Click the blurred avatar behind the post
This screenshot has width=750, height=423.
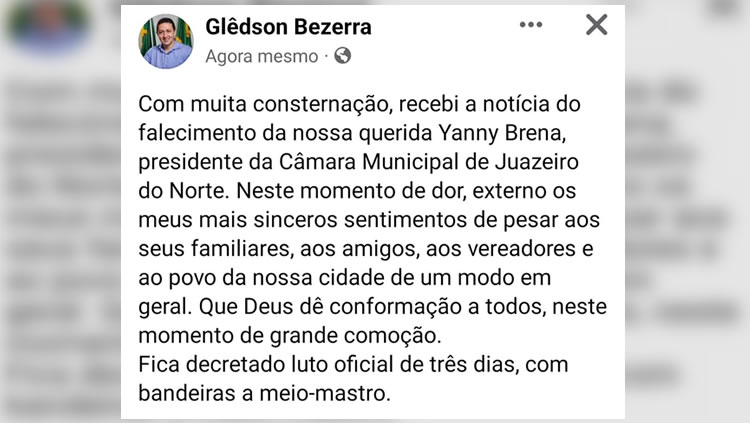pos(48,24)
